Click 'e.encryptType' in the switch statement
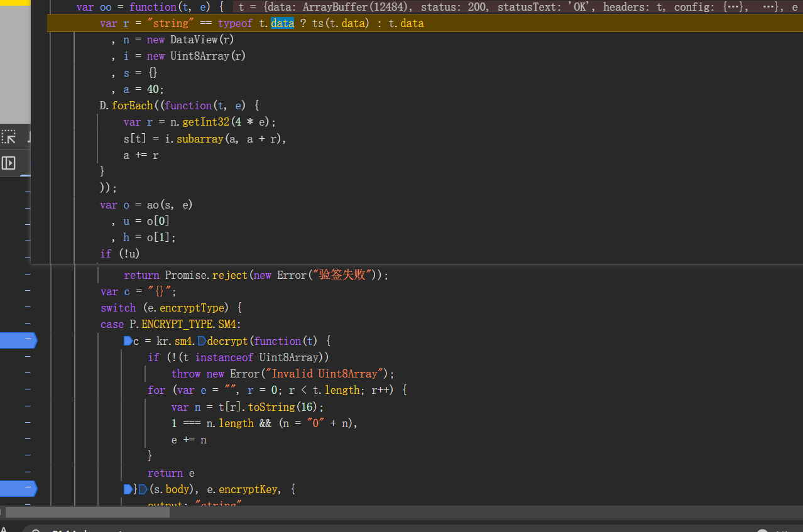The height and width of the screenshot is (532, 803). point(188,308)
